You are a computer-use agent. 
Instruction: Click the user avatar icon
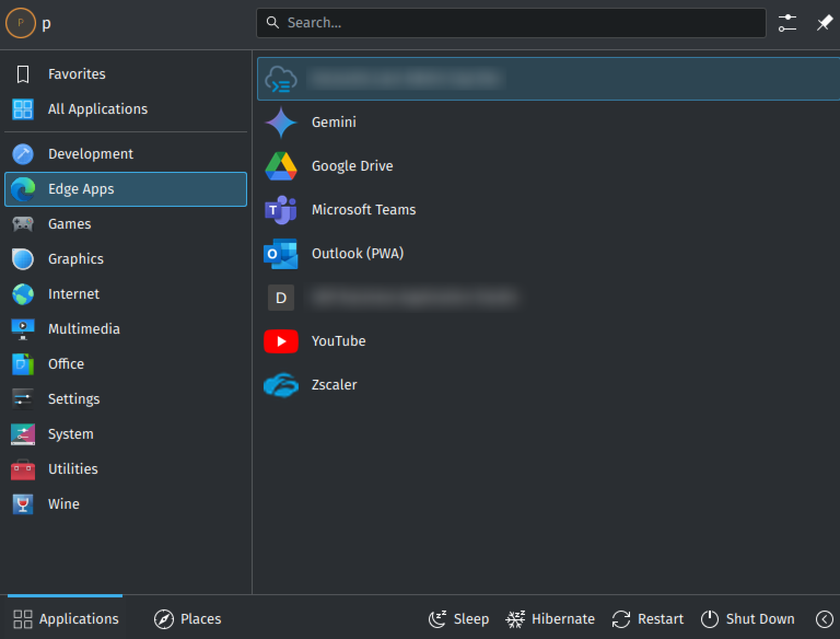20,23
